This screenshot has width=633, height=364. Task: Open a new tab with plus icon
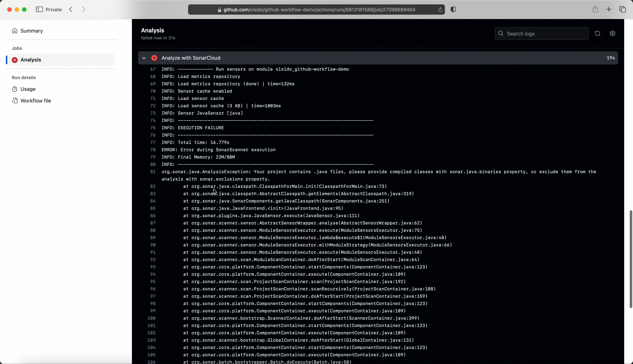pos(609,10)
